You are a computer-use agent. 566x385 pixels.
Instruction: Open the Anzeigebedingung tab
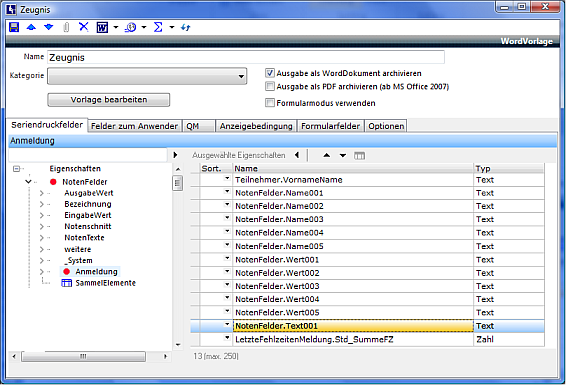[x=256, y=126]
